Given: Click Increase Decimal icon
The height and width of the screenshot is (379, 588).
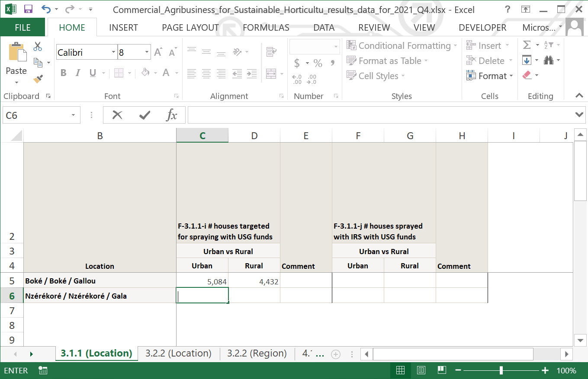Looking at the screenshot, I should [x=297, y=80].
